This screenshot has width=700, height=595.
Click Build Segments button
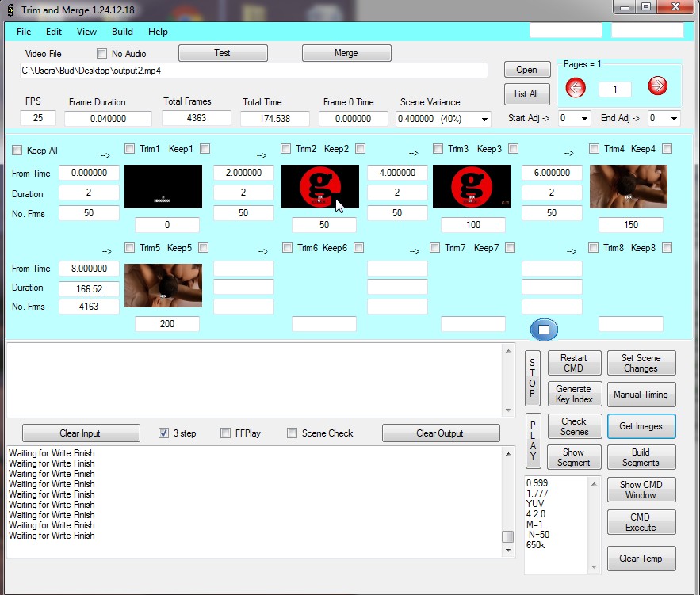click(x=641, y=457)
